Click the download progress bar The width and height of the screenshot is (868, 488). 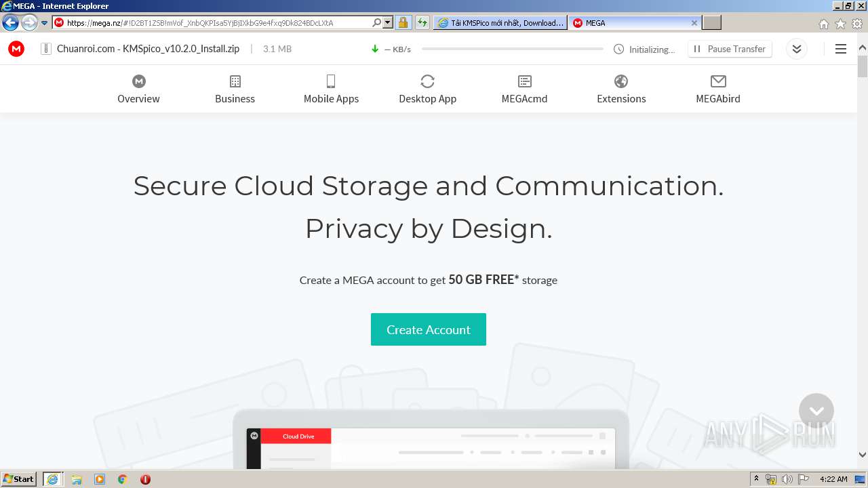[x=512, y=49]
